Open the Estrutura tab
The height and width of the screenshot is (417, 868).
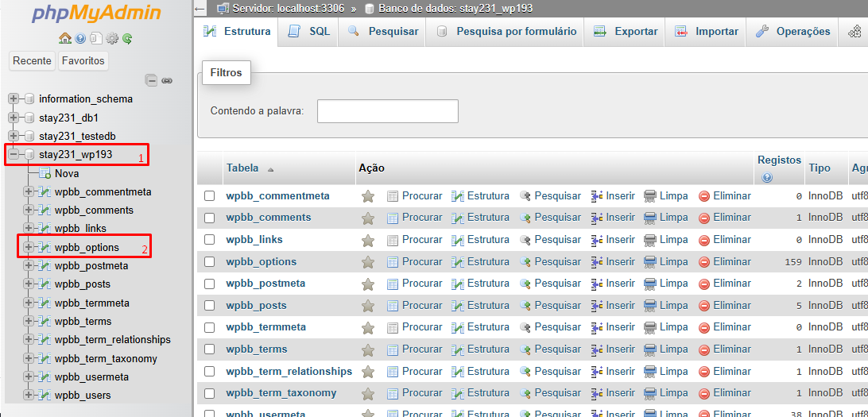point(237,32)
